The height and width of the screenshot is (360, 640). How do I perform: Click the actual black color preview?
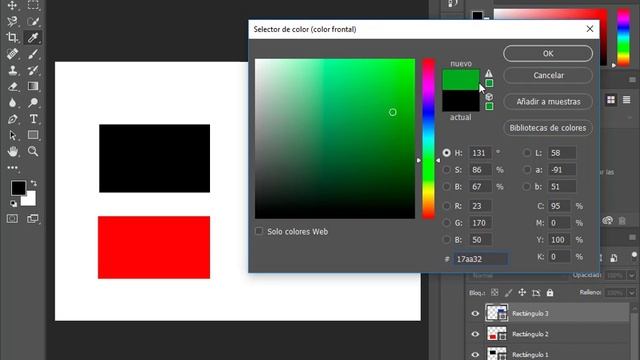(x=461, y=100)
